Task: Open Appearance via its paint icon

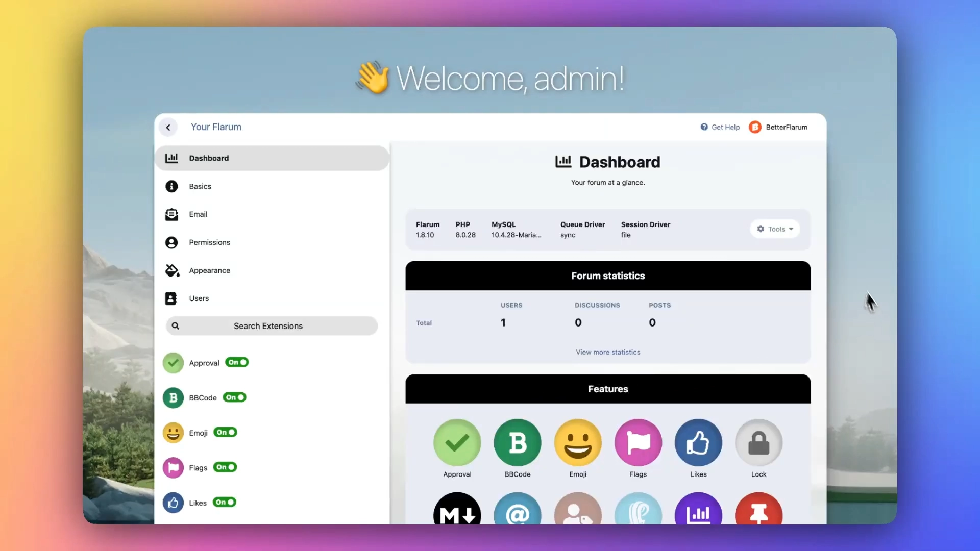Action: point(172,270)
